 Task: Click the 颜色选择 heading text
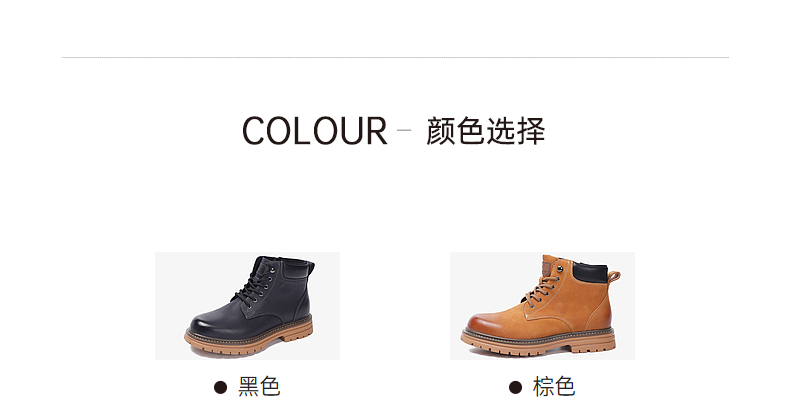point(486,131)
